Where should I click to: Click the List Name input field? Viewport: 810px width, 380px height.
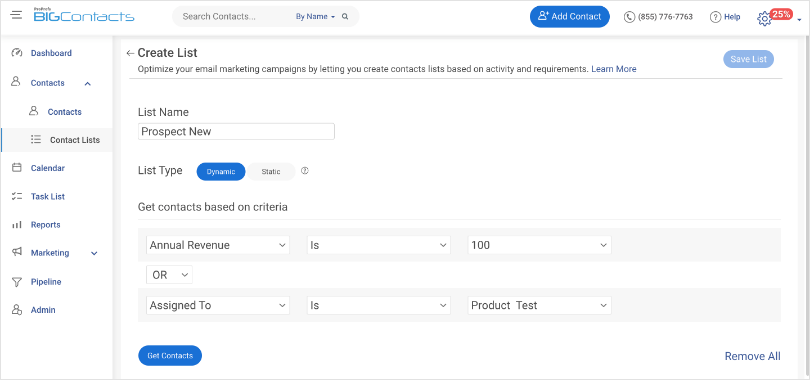click(x=237, y=131)
